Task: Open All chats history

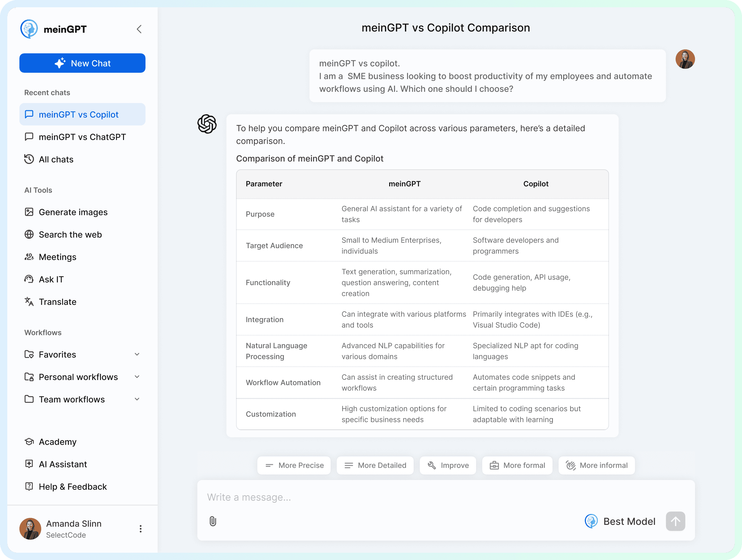Action: [82, 159]
